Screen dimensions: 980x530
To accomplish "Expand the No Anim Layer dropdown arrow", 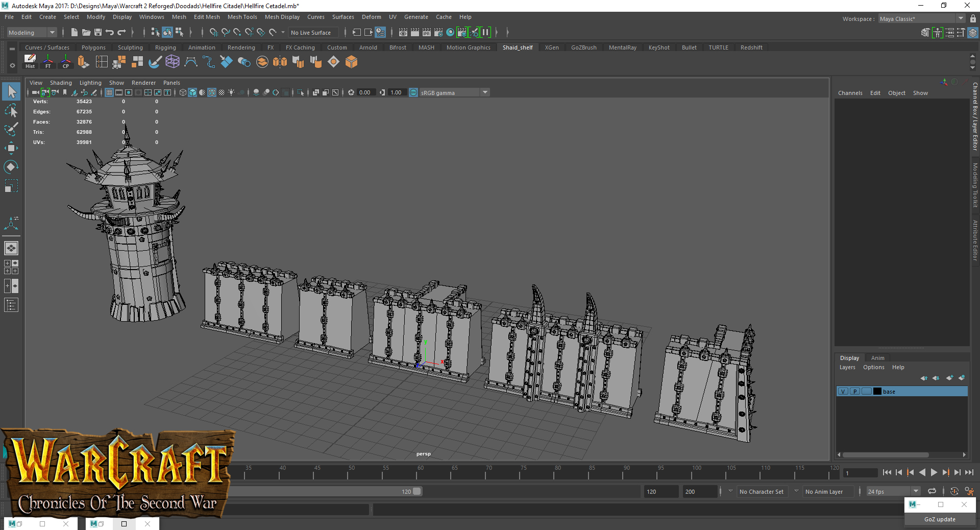I will click(796, 491).
